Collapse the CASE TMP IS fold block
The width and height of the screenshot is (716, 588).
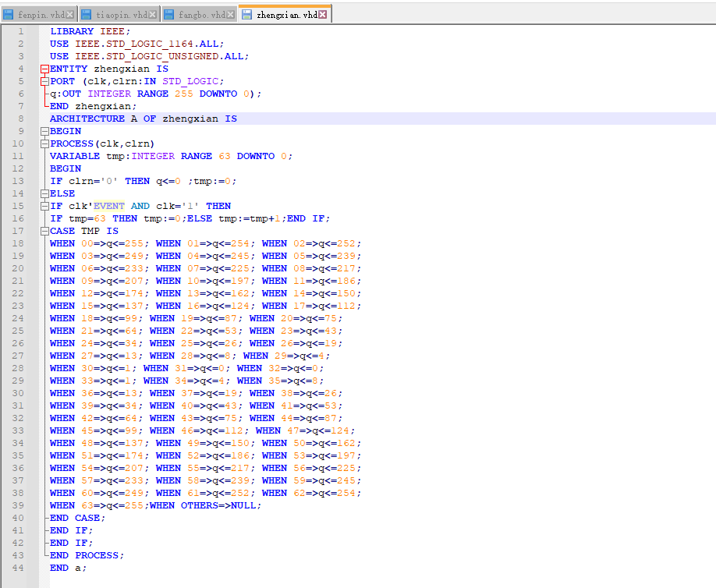(44, 231)
